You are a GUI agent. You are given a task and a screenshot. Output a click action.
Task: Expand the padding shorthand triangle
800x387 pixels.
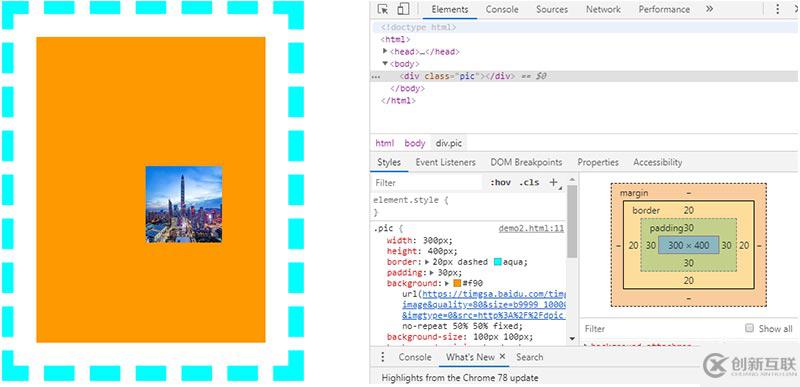(x=433, y=272)
